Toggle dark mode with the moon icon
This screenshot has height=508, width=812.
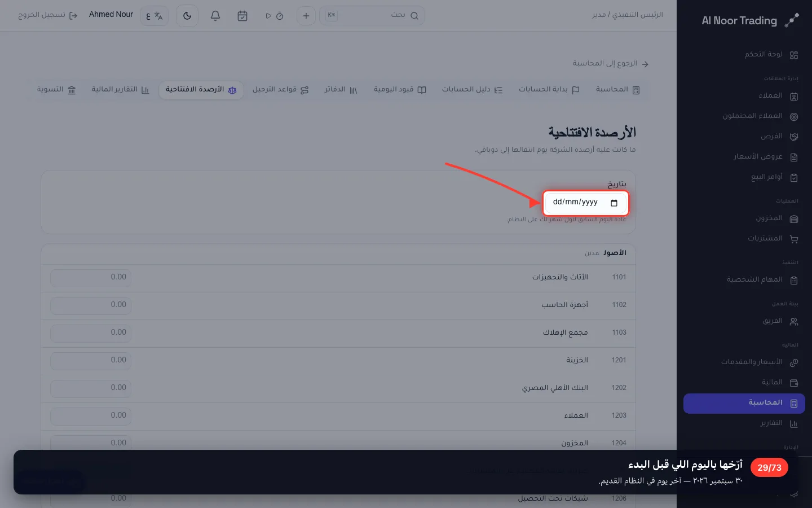coord(187,16)
